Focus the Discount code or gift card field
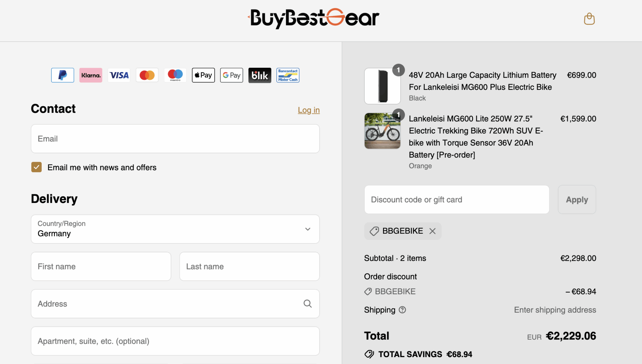 click(x=457, y=200)
